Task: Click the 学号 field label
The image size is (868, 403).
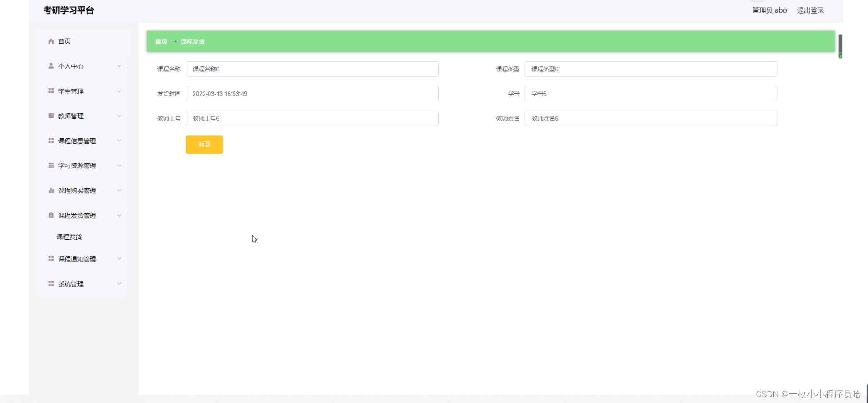Action: coord(514,94)
